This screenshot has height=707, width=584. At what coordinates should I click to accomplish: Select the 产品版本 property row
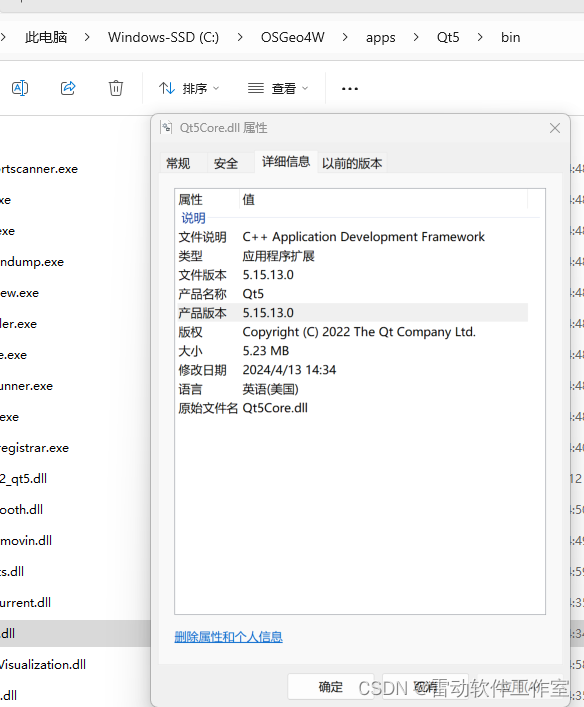(x=352, y=313)
